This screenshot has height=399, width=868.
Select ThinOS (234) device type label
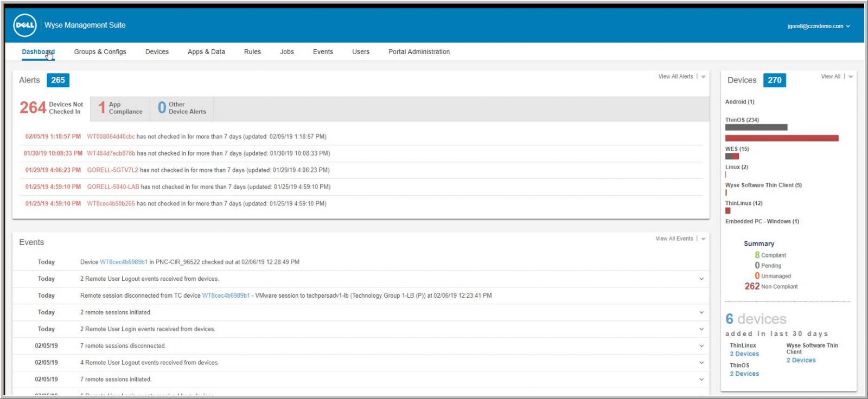[x=742, y=120]
